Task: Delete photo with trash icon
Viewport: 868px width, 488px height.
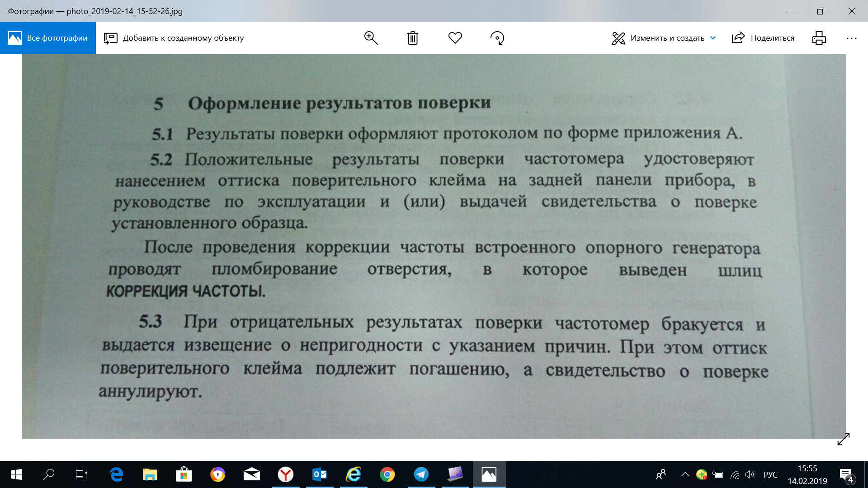Action: (412, 38)
